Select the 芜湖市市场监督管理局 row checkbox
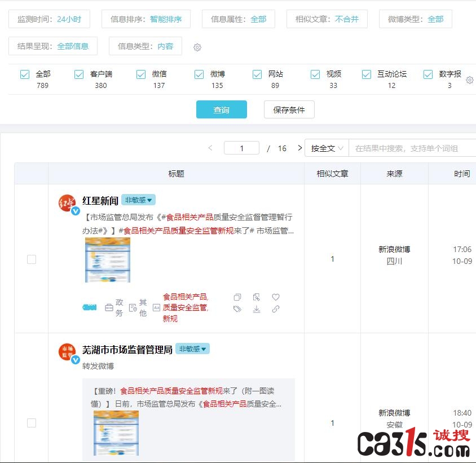This screenshot has width=476, height=463. pyautogui.click(x=32, y=422)
